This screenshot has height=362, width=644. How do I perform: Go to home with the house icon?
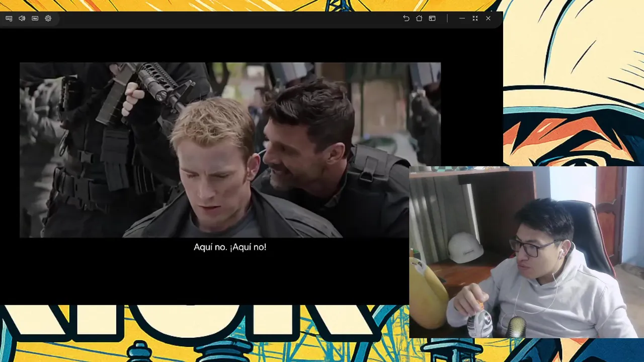419,18
